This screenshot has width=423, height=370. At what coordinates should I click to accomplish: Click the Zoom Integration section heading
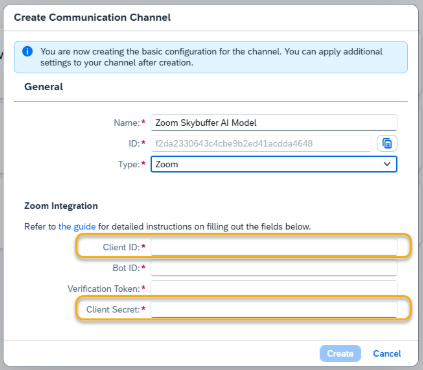click(x=61, y=206)
